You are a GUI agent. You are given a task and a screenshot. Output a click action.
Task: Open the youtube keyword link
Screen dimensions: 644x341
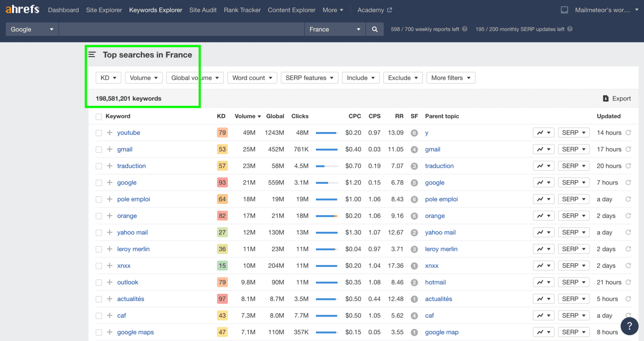[x=129, y=133]
